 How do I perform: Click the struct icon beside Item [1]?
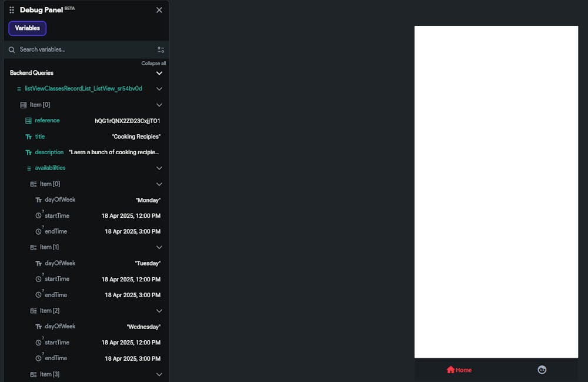(34, 247)
